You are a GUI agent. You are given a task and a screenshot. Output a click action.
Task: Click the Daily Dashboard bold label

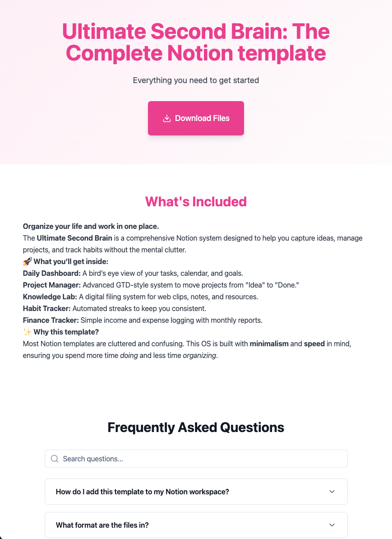(x=52, y=273)
